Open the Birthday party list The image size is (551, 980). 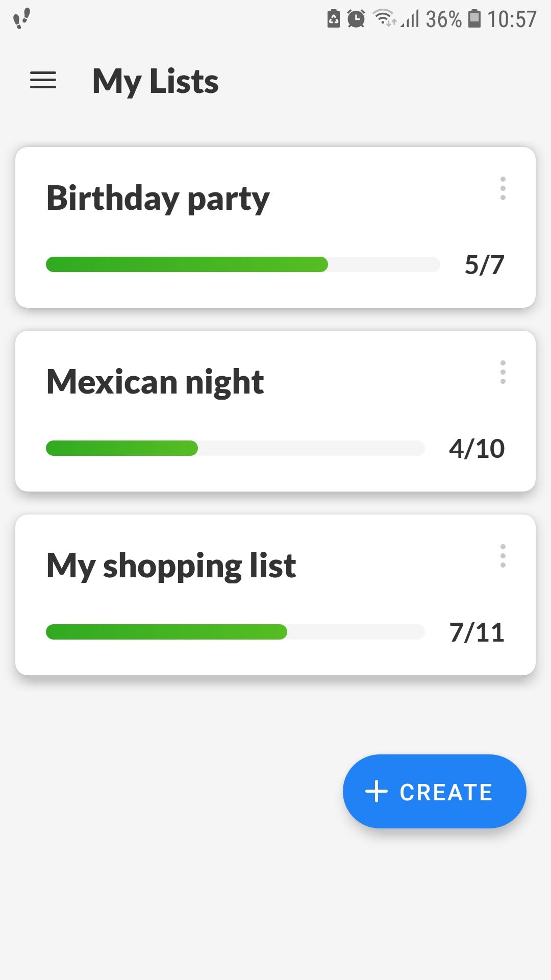pos(158,198)
